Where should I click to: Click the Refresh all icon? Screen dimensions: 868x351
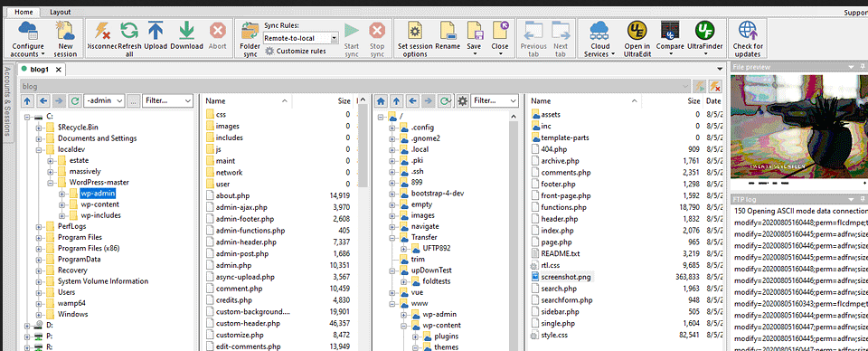[129, 31]
